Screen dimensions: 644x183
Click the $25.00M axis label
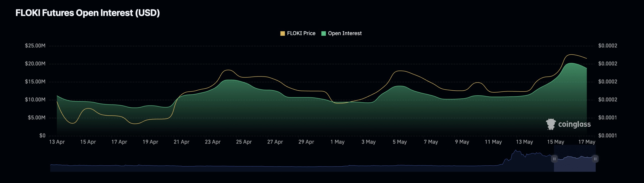(35, 46)
